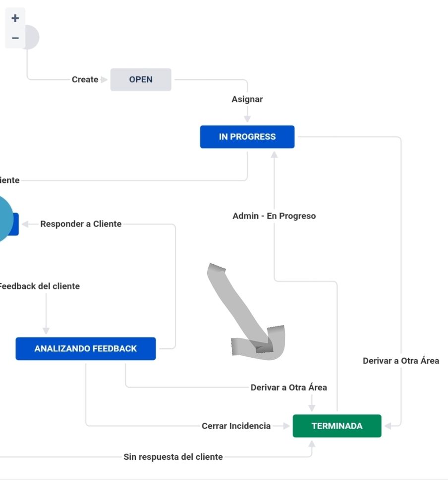Click the Derivar a Otra Área label near TERMINADA
This screenshot has height=495, width=448.
pyautogui.click(x=289, y=387)
